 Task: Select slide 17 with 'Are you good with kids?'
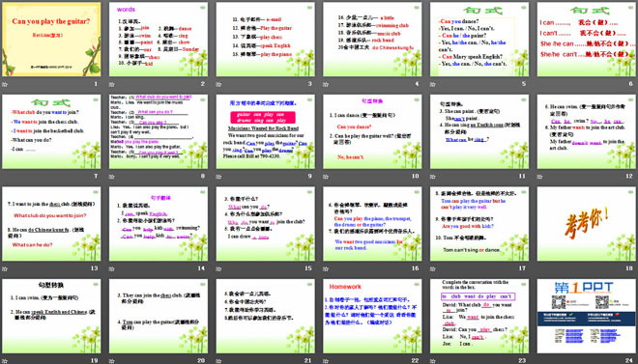coord(479,224)
